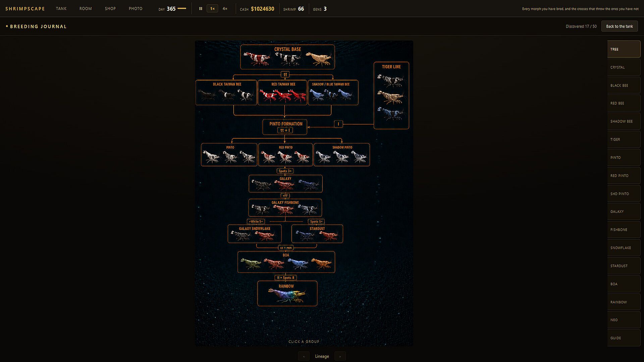This screenshot has width=644, height=362.
Task: Click the Shadow / Blue Taiwan Bee group
Action: pos(333,93)
